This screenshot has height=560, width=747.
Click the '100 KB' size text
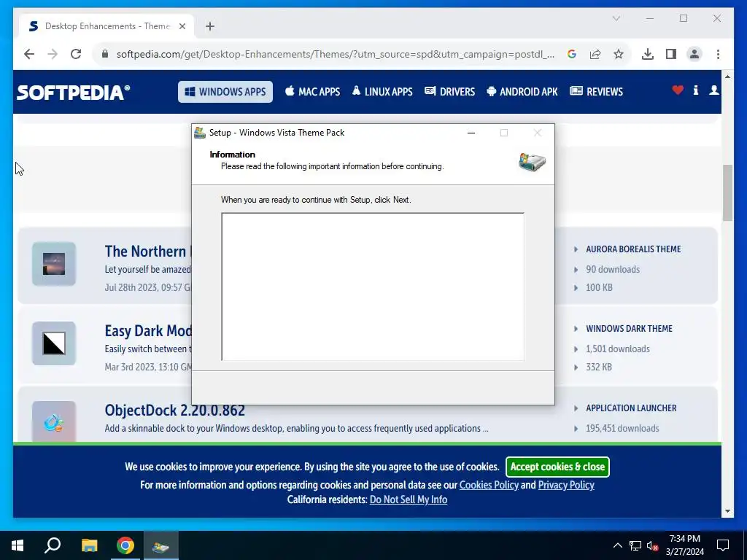(x=600, y=287)
